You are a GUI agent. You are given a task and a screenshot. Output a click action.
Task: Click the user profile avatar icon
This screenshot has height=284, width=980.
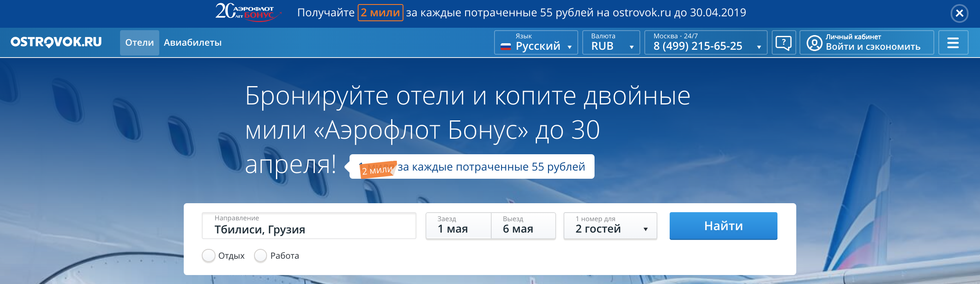(x=814, y=43)
